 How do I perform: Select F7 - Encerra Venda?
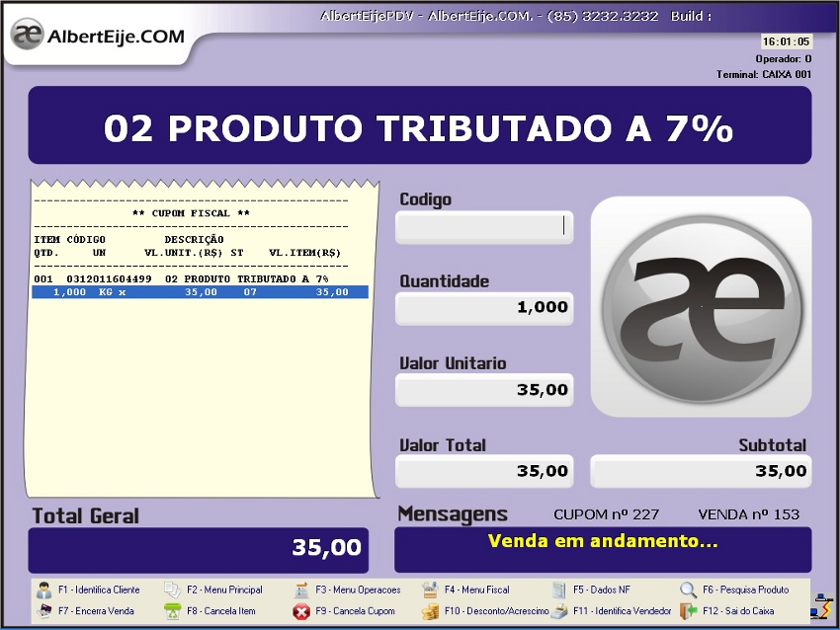[x=96, y=610]
